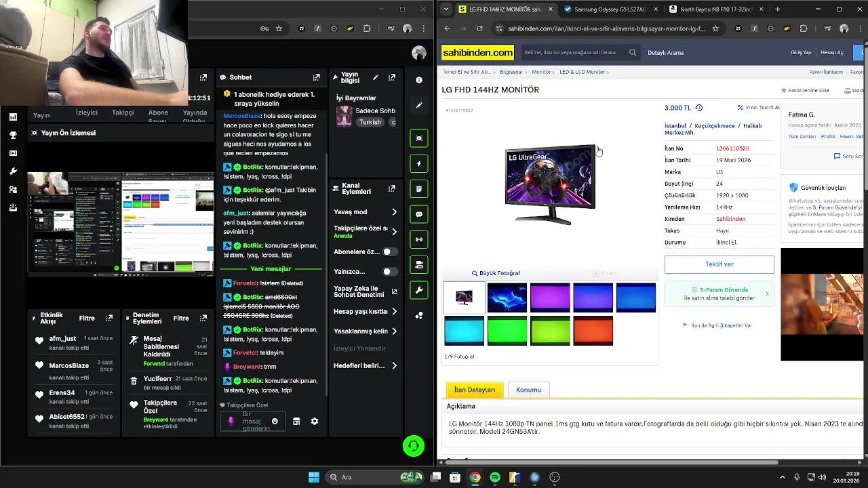This screenshot has width=868, height=488.
Task: Click Kredi Teklifi Al link
Action: click(x=758, y=108)
